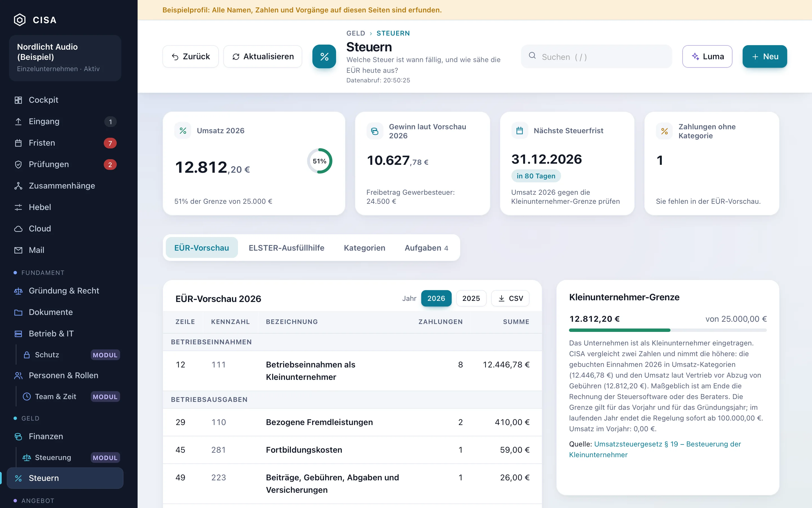The height and width of the screenshot is (508, 812).
Task: Open Prüfungen shield entry
Action: point(65,164)
